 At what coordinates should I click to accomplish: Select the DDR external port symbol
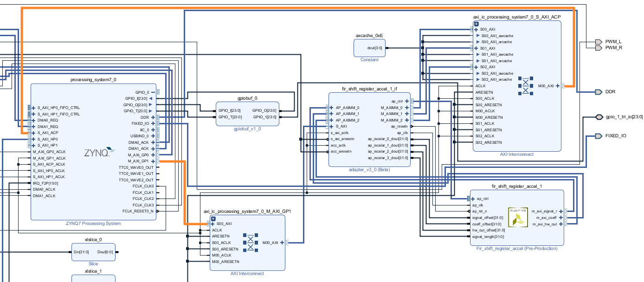pos(599,92)
